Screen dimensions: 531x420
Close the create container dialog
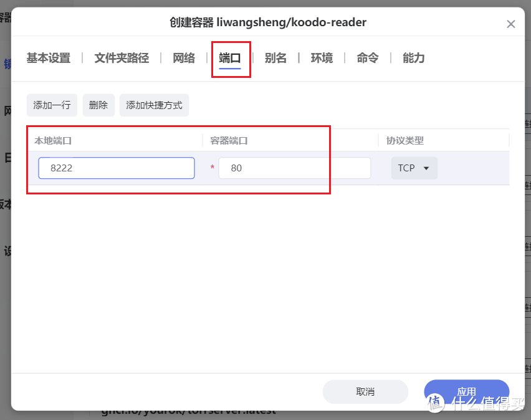click(511, 24)
